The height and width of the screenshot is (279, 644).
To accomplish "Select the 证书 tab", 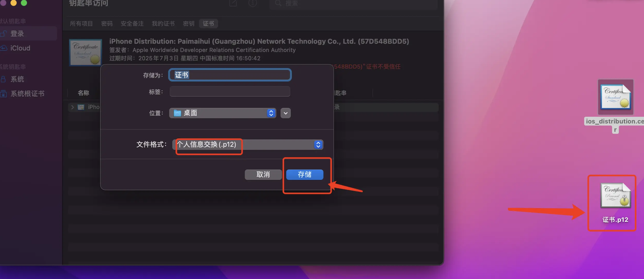I will pyautogui.click(x=208, y=23).
